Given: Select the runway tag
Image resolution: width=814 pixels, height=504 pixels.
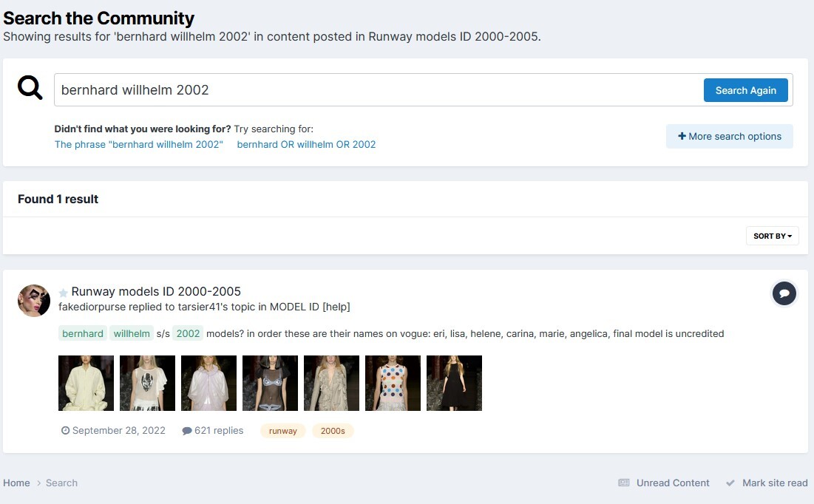Looking at the screenshot, I should pos(283,431).
